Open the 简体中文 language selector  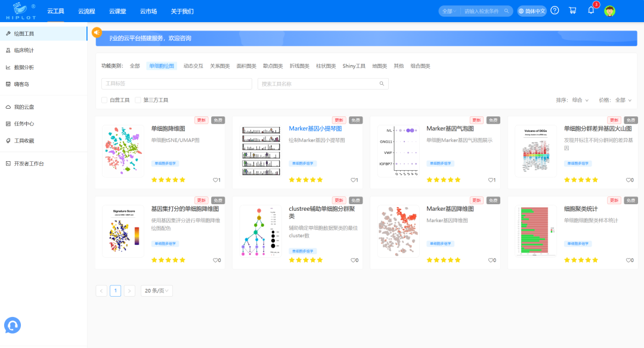531,11
